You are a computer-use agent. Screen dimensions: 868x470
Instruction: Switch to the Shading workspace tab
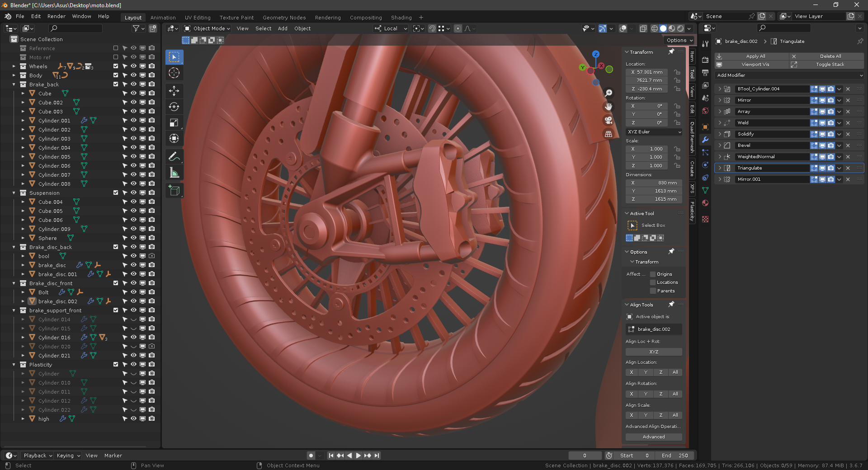click(401, 18)
